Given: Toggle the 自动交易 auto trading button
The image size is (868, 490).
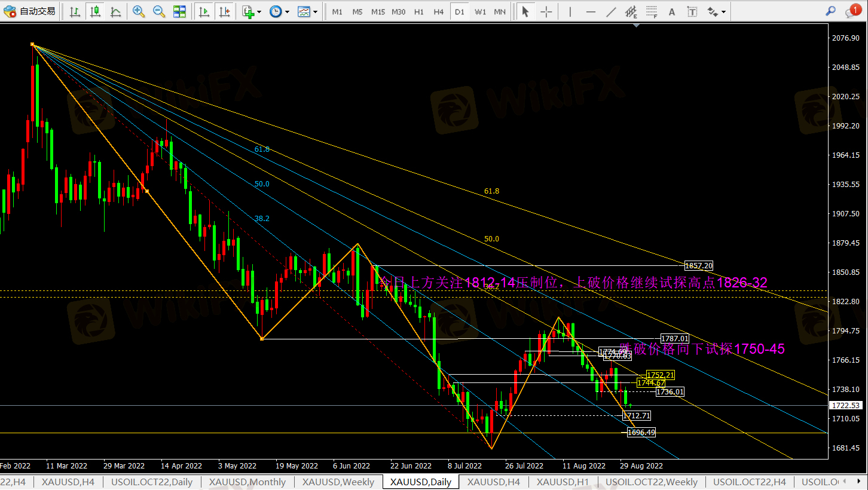Looking at the screenshot, I should 30,11.
